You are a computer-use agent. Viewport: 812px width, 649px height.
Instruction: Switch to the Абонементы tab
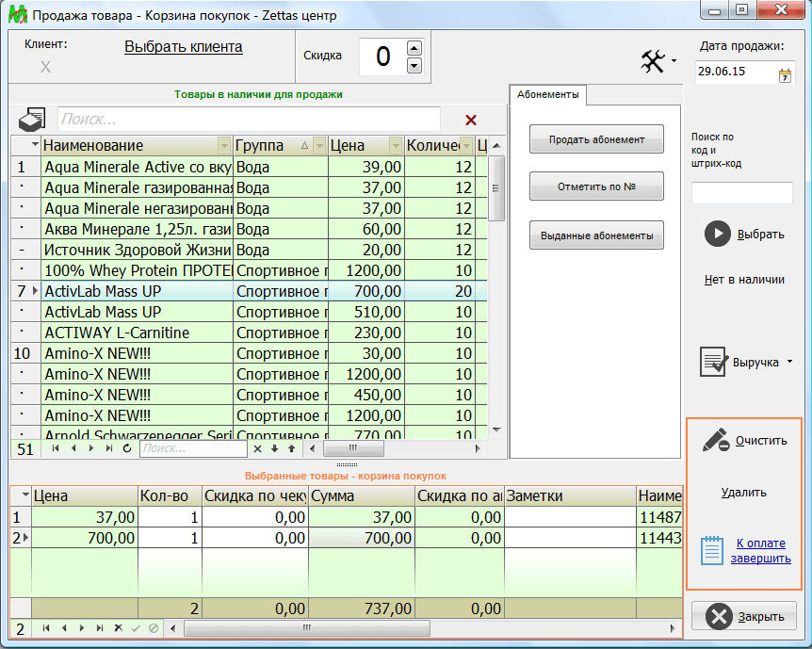click(547, 94)
